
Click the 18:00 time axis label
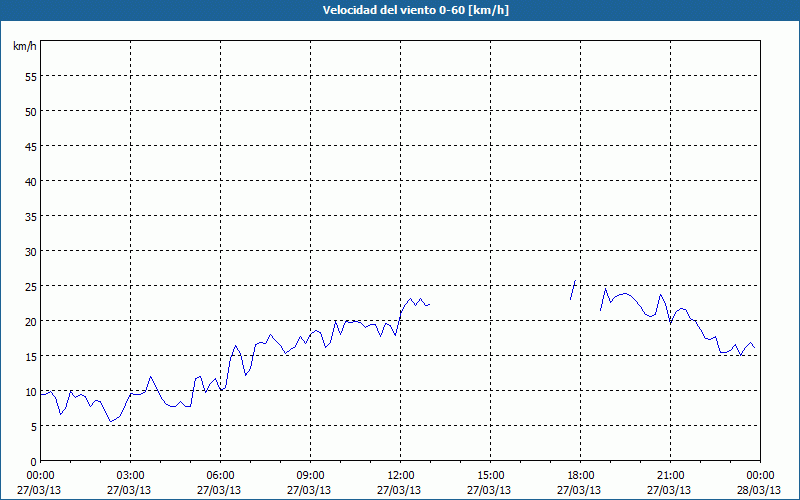coord(580,476)
